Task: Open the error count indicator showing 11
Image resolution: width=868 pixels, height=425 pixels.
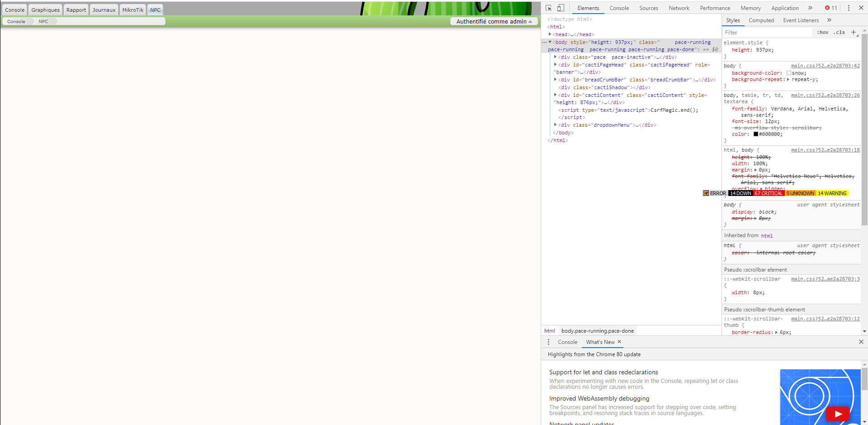Action: (x=831, y=8)
